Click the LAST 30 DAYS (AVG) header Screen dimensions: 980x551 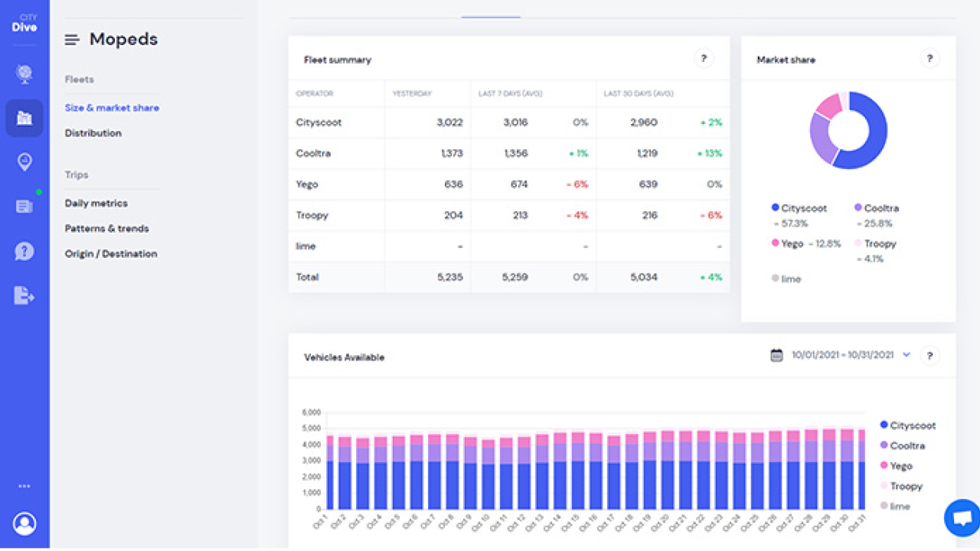click(639, 93)
